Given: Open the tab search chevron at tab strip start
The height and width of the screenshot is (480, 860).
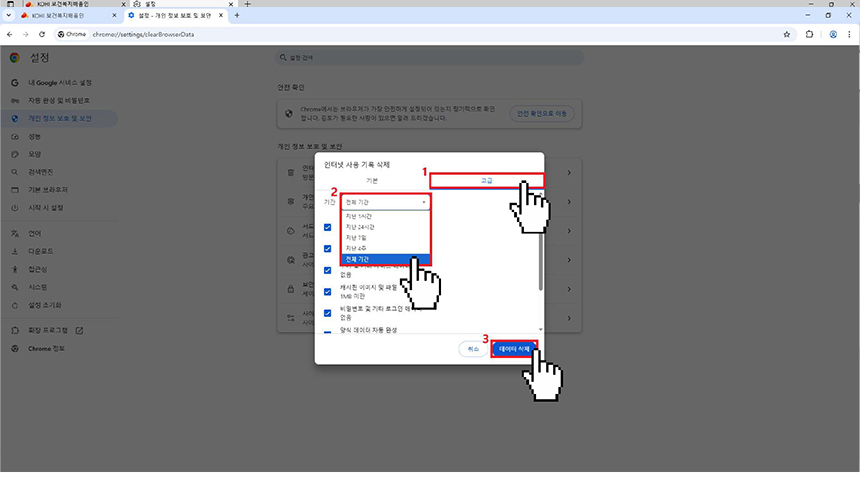Looking at the screenshot, I should (x=8, y=15).
